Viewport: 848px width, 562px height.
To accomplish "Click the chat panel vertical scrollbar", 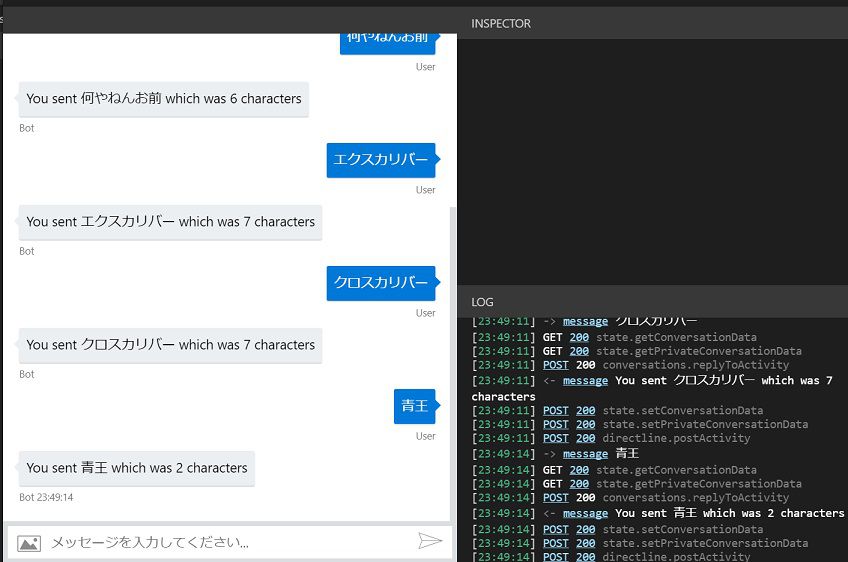I will click(453, 362).
